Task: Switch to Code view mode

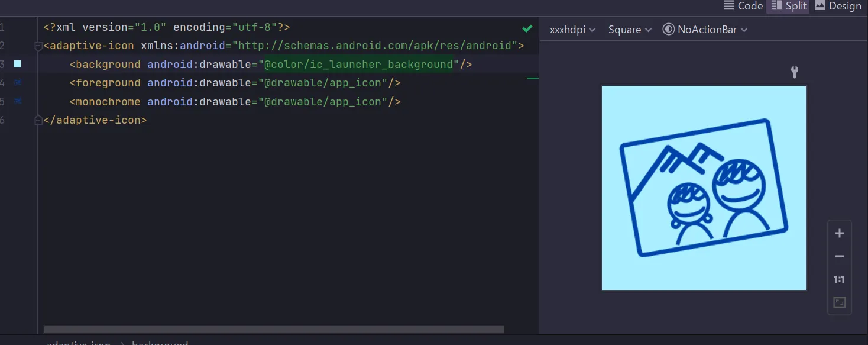Action: click(x=743, y=6)
